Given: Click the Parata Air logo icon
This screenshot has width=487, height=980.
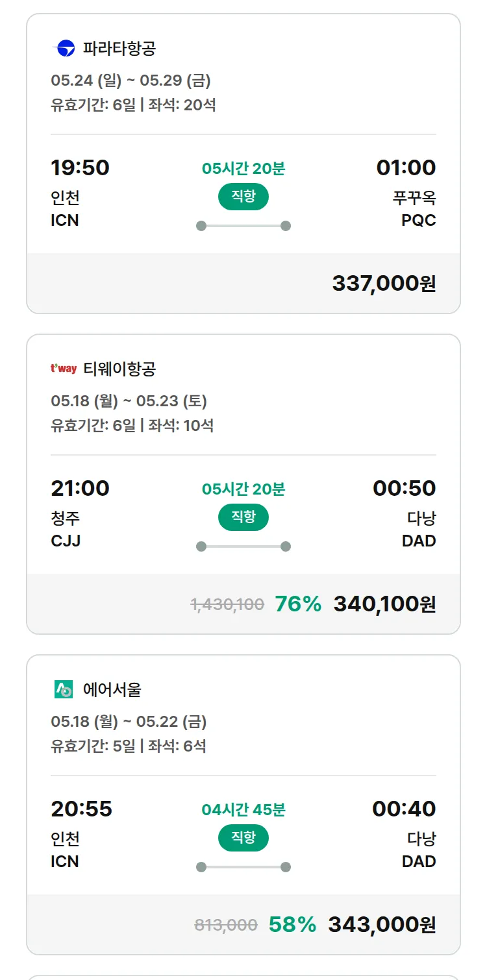Looking at the screenshot, I should point(66,48).
